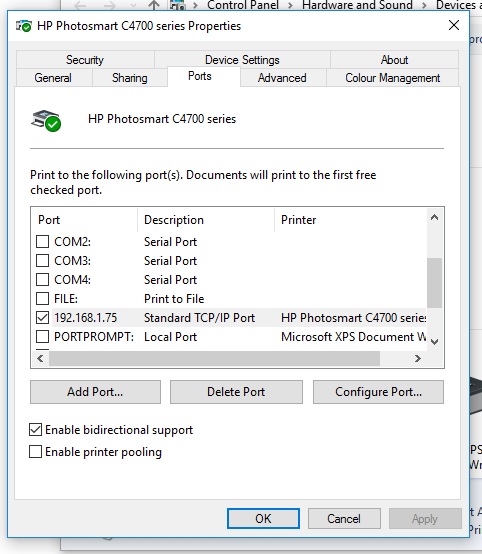
Task: Open Configure Port... settings
Action: (x=378, y=392)
